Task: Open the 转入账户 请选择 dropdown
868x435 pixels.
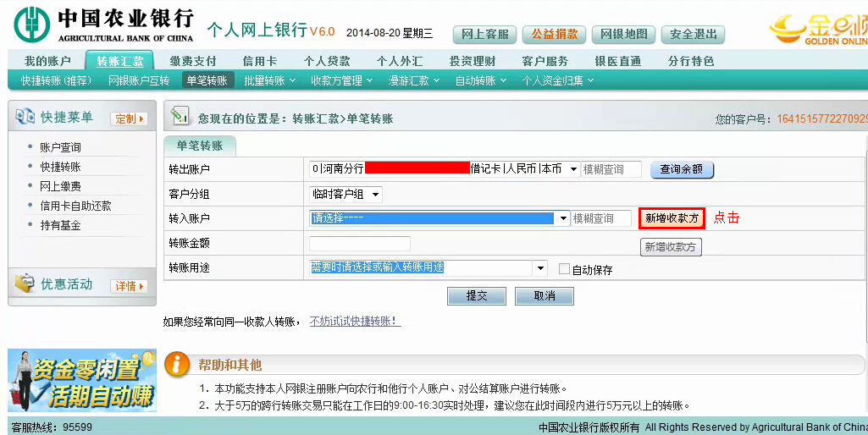Action: pos(563,218)
